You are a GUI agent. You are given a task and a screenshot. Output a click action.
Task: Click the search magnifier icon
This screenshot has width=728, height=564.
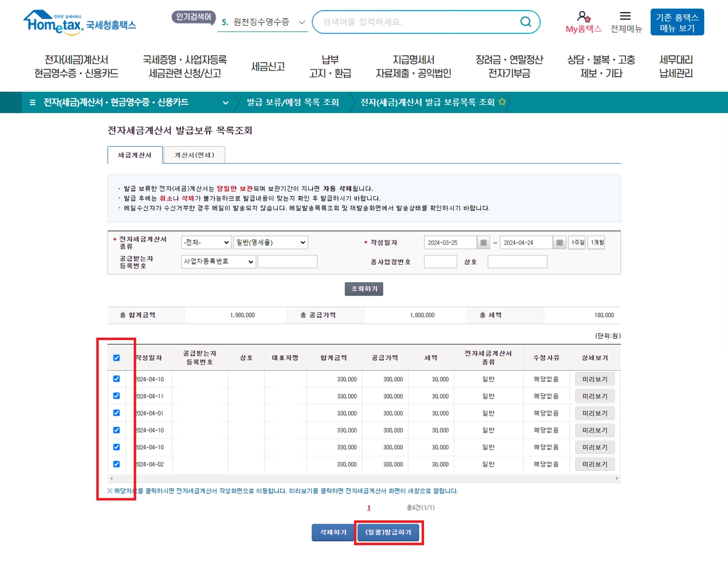pos(525,22)
